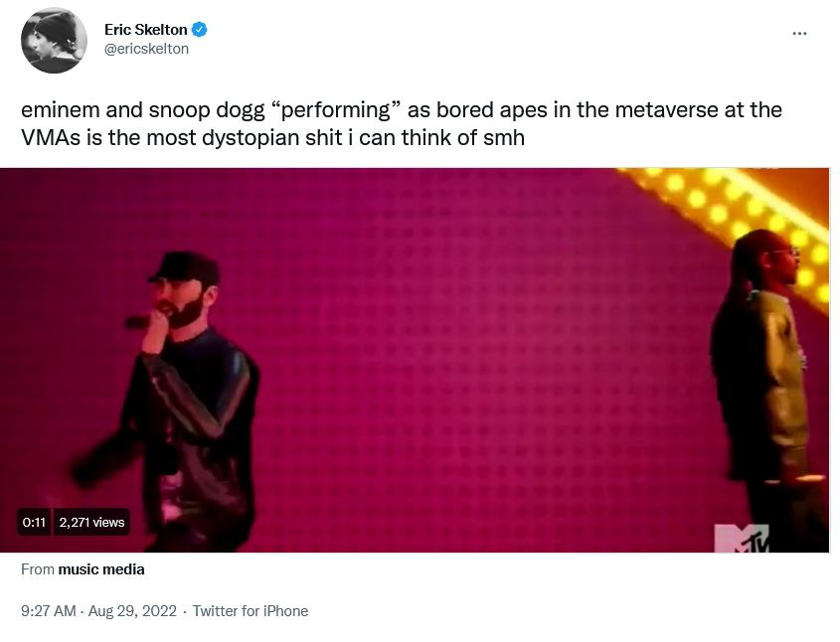840x642 pixels.
Task: Click the pink dotted backdrop in the video
Action: point(455,348)
